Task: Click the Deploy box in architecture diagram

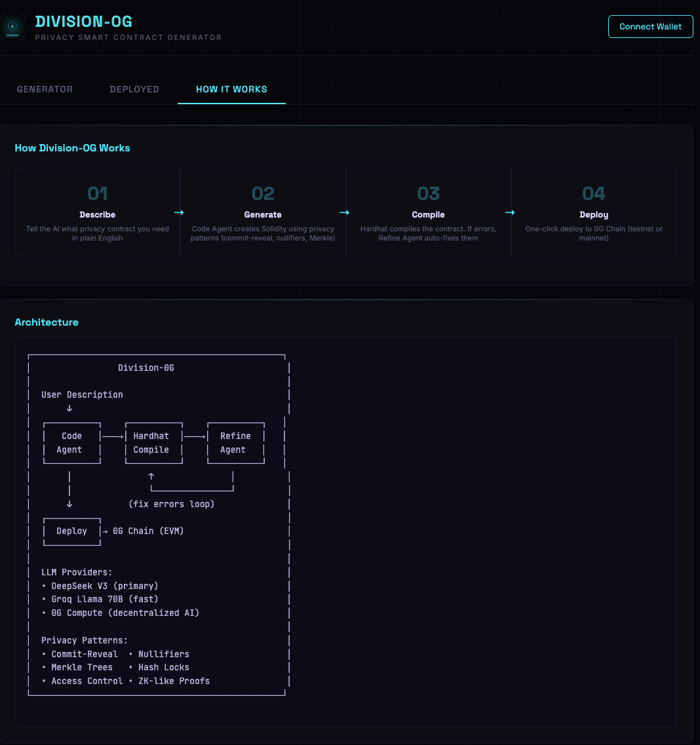Action: [x=71, y=531]
